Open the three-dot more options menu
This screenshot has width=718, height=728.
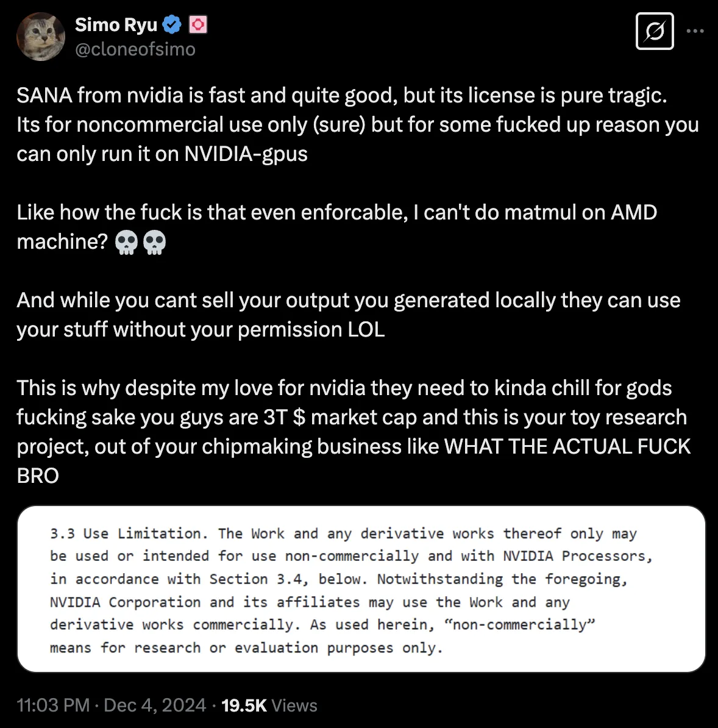[695, 31]
